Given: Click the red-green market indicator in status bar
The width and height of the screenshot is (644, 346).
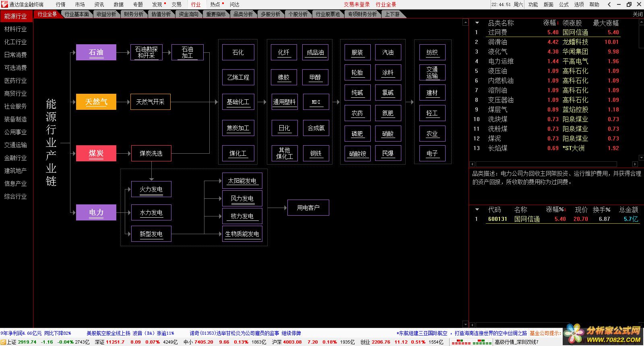Looking at the screenshot, I should pos(471,342).
